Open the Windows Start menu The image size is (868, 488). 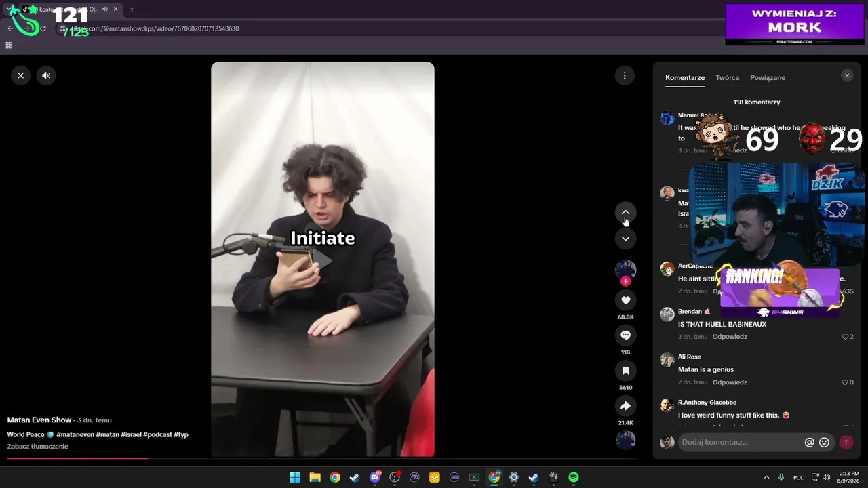point(295,477)
